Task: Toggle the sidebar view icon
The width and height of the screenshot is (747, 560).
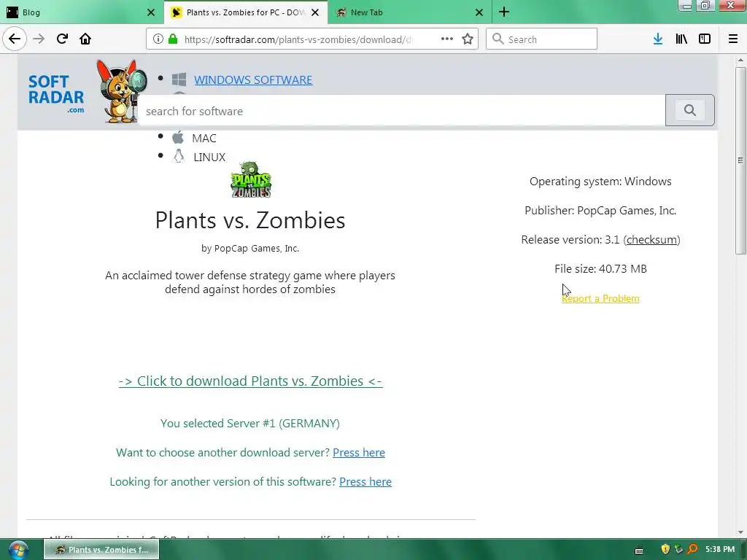Action: coord(705,39)
